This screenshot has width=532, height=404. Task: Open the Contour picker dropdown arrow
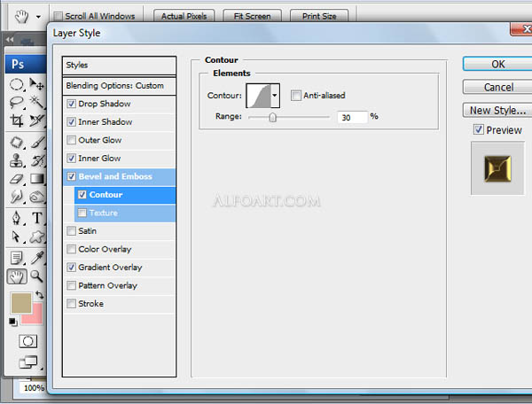[x=275, y=96]
